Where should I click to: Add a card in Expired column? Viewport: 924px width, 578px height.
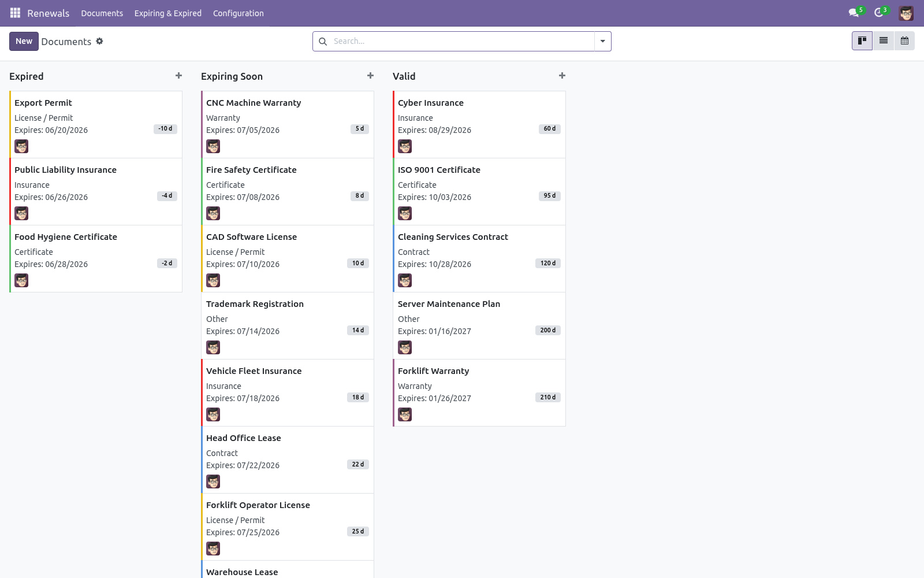[178, 76]
